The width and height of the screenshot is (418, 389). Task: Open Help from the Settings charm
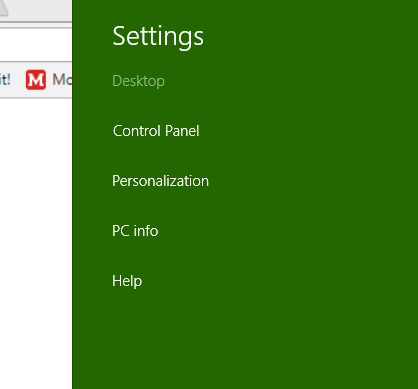[127, 281]
